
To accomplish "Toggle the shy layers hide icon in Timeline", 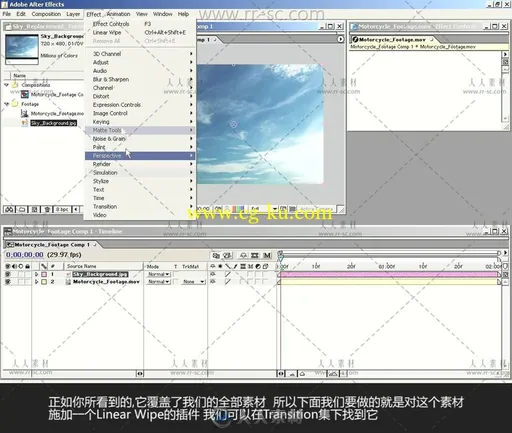I will coord(243,255).
